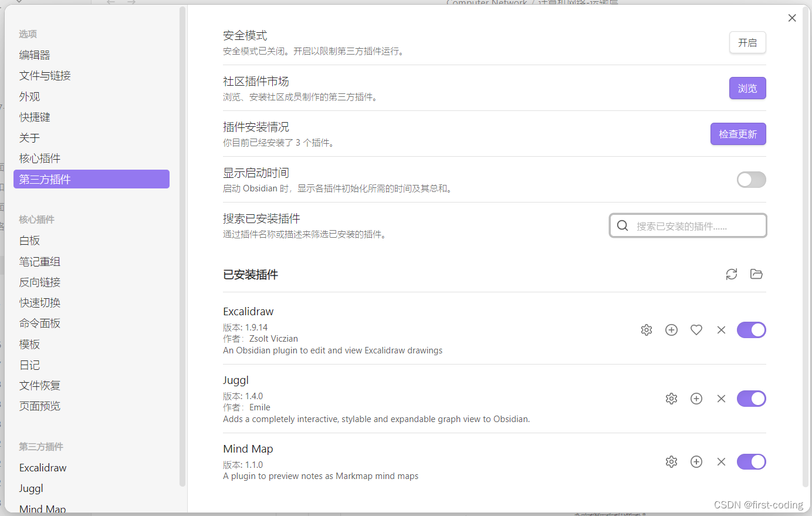This screenshot has width=812, height=516.
Task: Disable the Juggl plugin toggle
Action: coord(751,399)
